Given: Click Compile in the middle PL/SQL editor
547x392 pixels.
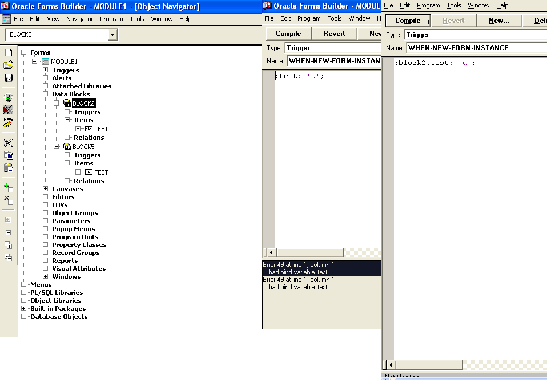Looking at the screenshot, I should pyautogui.click(x=288, y=34).
